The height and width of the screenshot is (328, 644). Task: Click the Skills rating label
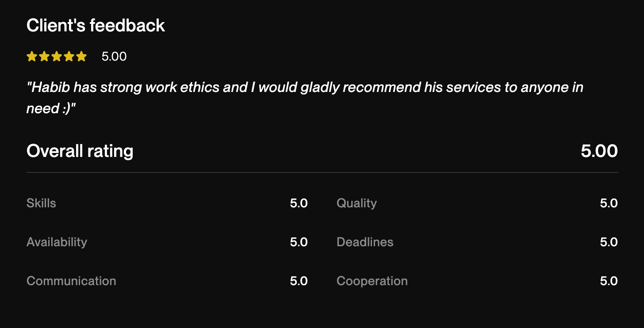pos(41,203)
